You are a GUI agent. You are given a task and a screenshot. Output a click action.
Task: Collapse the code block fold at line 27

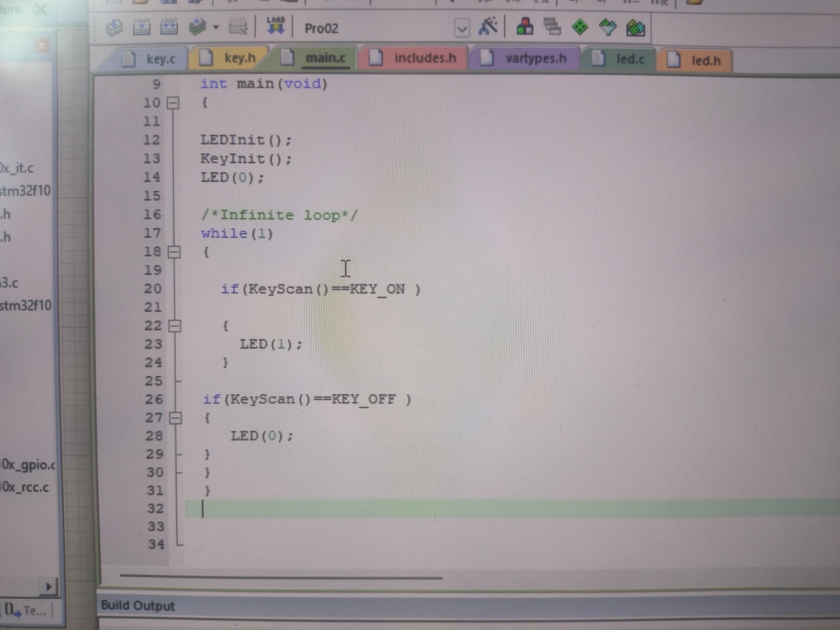point(175,418)
